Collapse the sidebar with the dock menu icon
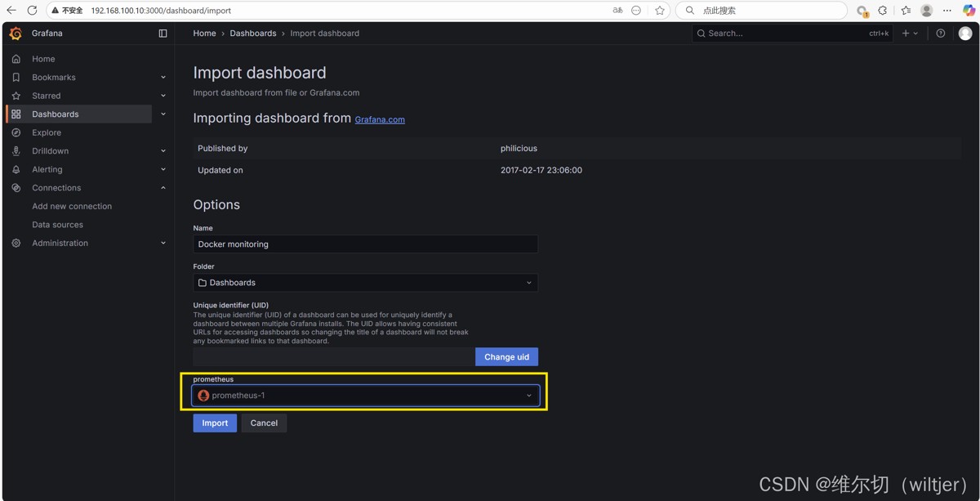This screenshot has height=501, width=980. (163, 34)
